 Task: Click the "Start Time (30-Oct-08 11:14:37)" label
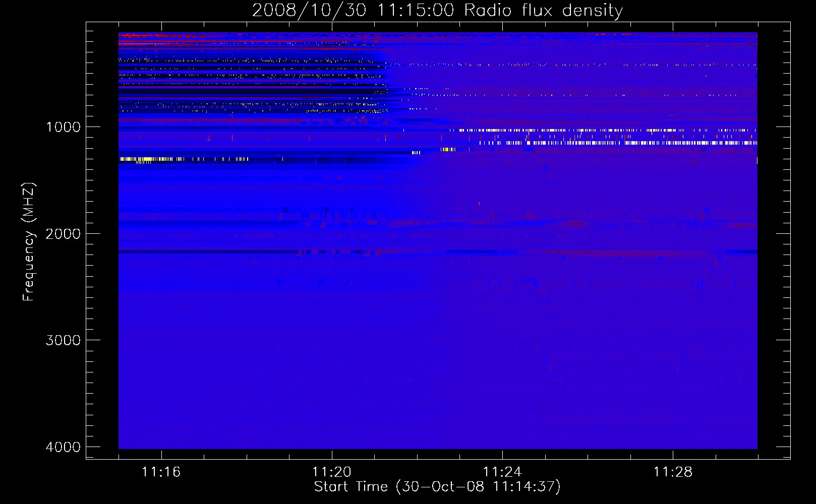coord(437,486)
